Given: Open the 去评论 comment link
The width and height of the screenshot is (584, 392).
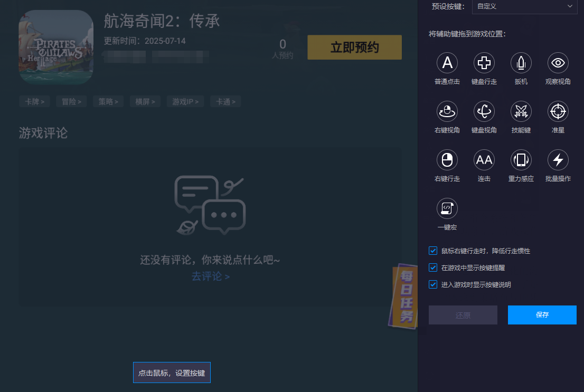Looking at the screenshot, I should click(x=210, y=276).
